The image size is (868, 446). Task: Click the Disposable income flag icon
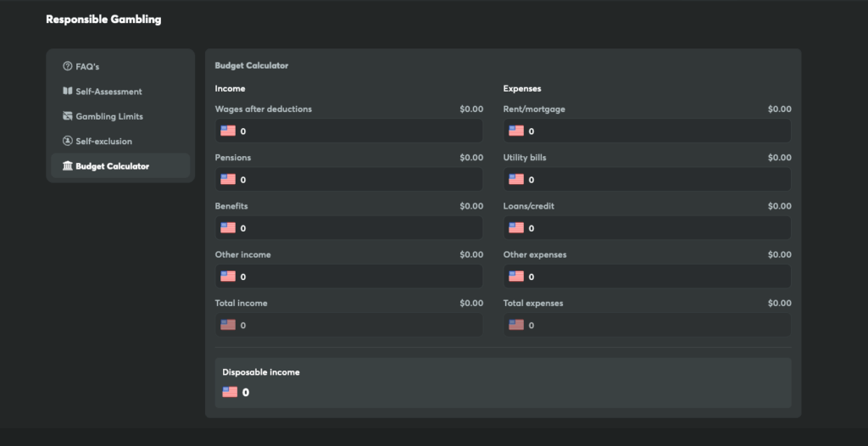(230, 392)
